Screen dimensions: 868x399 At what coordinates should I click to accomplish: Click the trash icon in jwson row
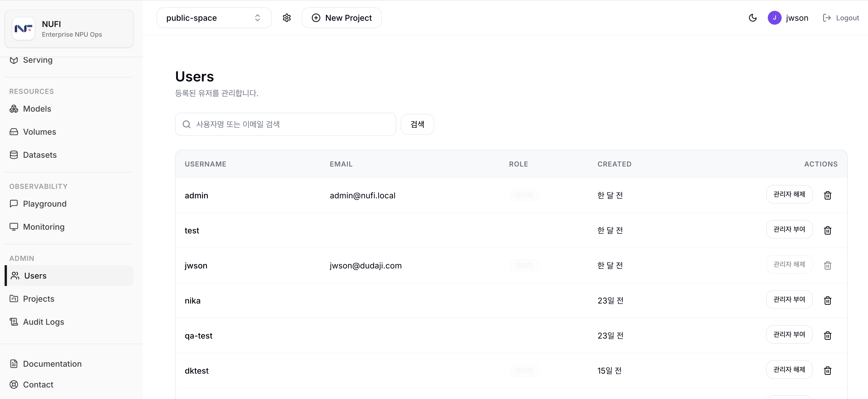(827, 265)
